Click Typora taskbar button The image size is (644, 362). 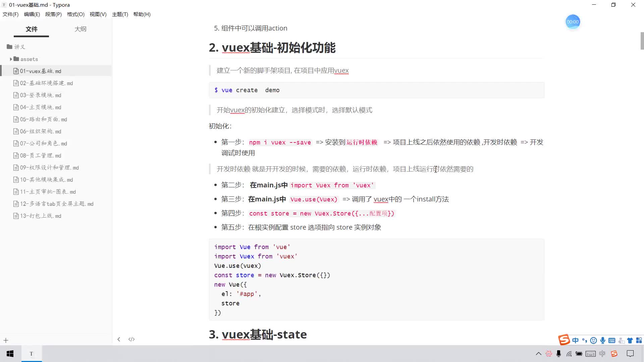coord(32,354)
